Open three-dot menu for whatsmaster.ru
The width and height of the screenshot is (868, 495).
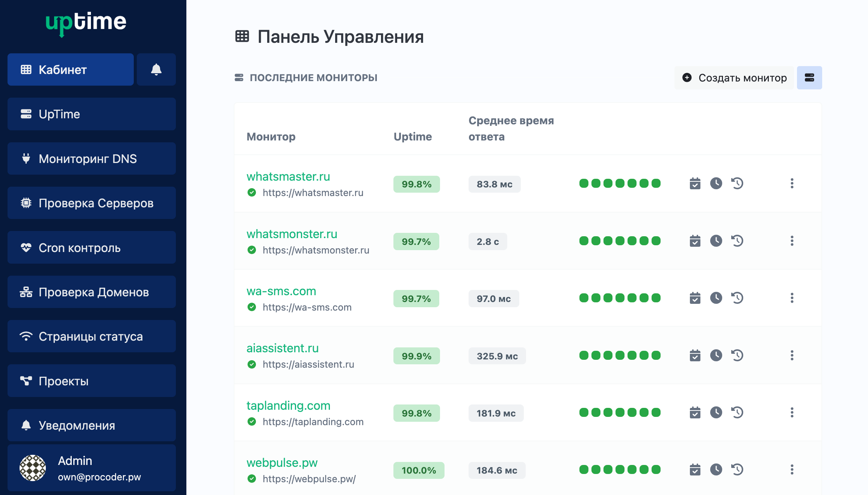click(x=792, y=184)
